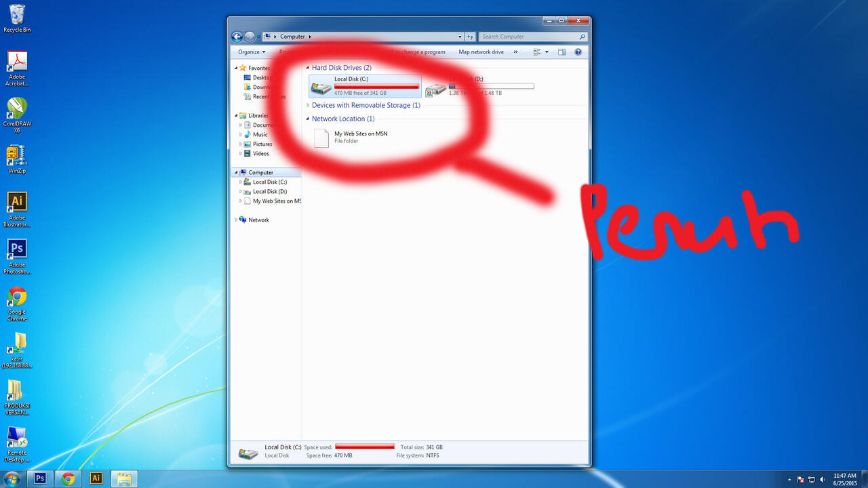Click the C: drive red usage bar
The image size is (868, 488).
coord(376,86)
